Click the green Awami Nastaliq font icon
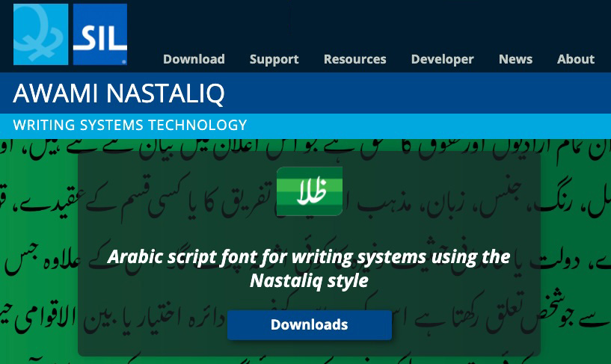Viewport: 611px width, 364px height. point(310,191)
